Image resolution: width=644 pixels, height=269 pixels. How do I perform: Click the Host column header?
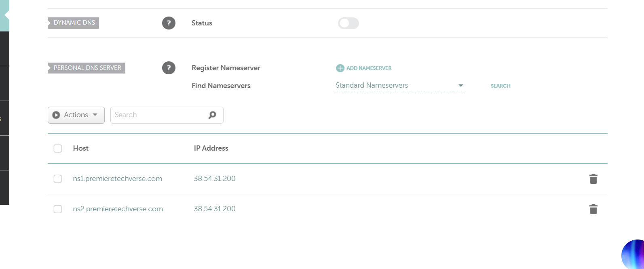(81, 148)
